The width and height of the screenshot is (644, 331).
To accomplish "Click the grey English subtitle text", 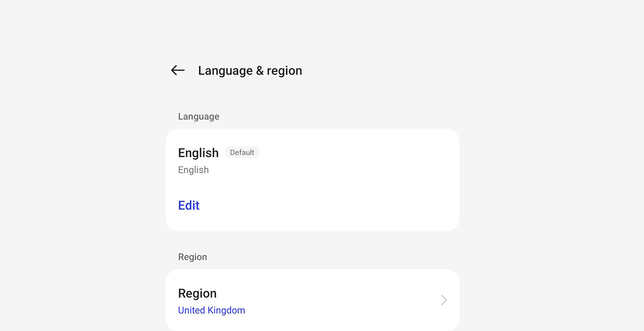I will (x=194, y=170).
